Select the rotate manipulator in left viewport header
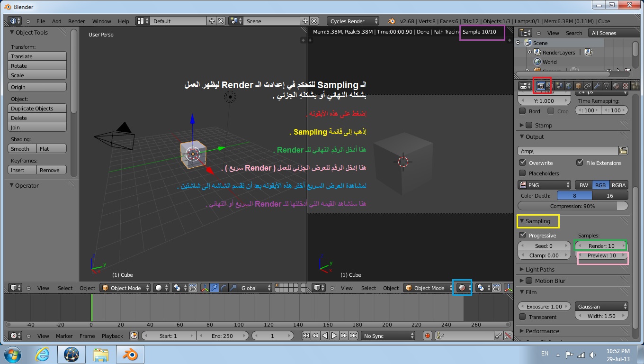Viewport: 644px width, 364px height. tap(224, 288)
